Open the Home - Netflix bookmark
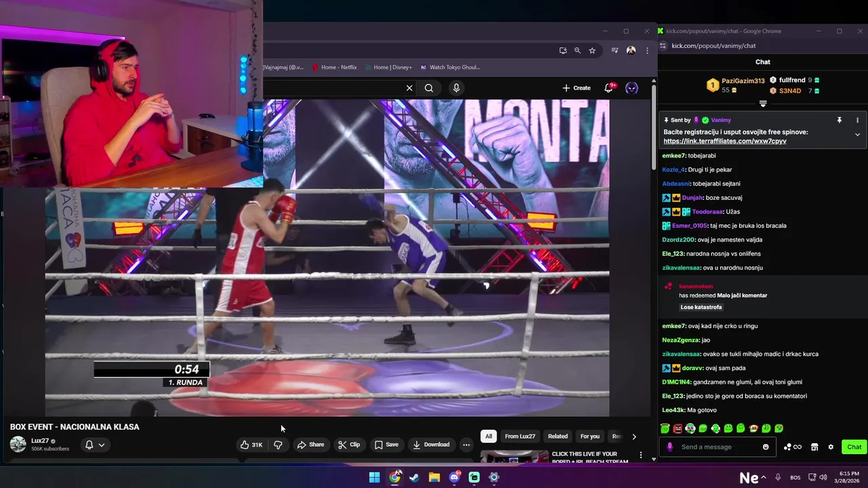This screenshot has height=488, width=868. tap(334, 67)
